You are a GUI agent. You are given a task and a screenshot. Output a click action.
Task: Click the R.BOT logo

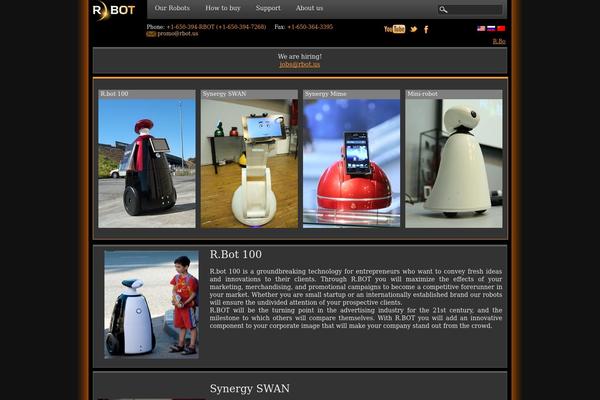click(114, 10)
